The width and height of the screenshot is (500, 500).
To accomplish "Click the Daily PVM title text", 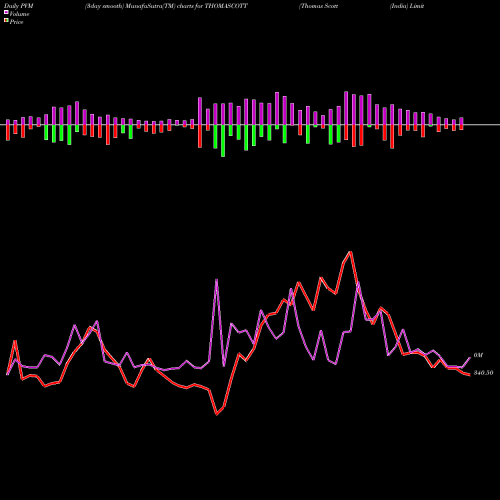I will [x=19, y=6].
